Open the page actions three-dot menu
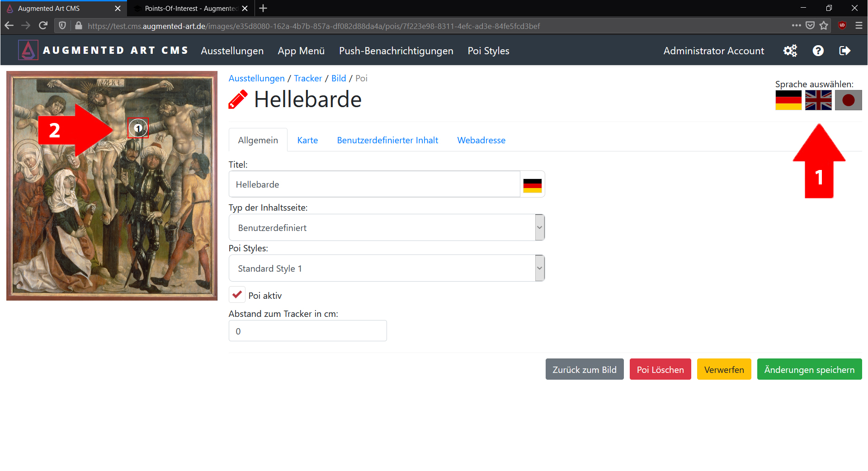The image size is (868, 471). (x=797, y=26)
